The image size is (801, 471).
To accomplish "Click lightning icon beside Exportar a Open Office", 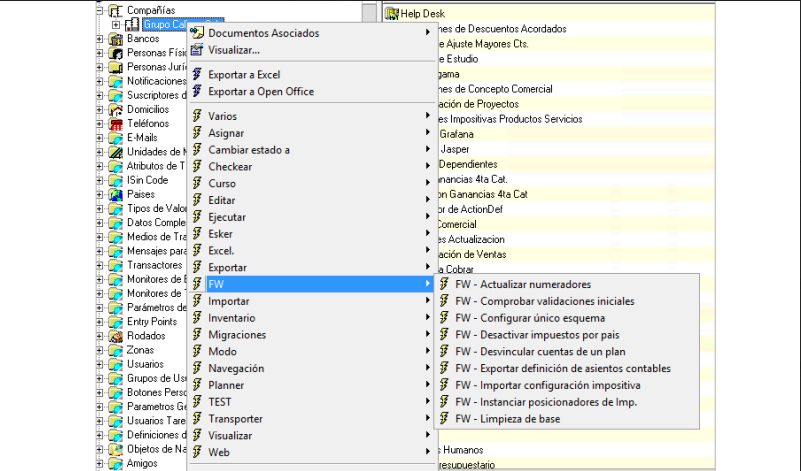I will tap(197, 91).
